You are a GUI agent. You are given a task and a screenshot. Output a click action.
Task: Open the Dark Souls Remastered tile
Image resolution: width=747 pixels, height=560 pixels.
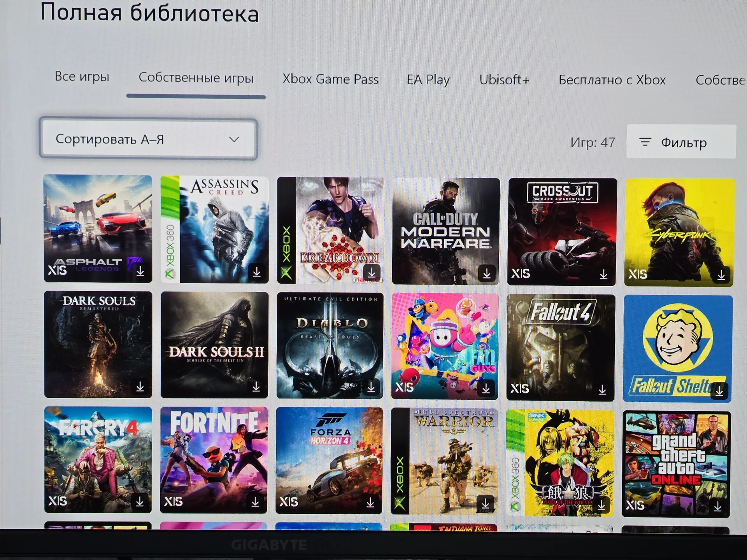coord(98,344)
